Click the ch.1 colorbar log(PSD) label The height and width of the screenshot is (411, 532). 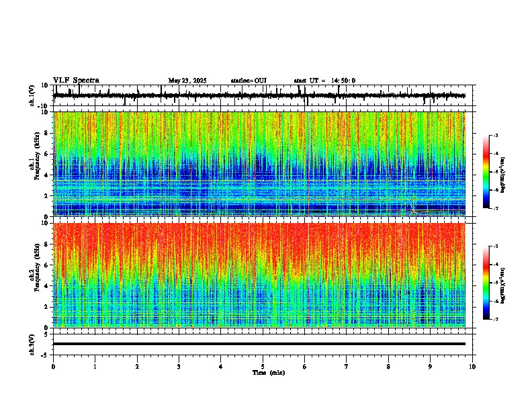point(503,175)
